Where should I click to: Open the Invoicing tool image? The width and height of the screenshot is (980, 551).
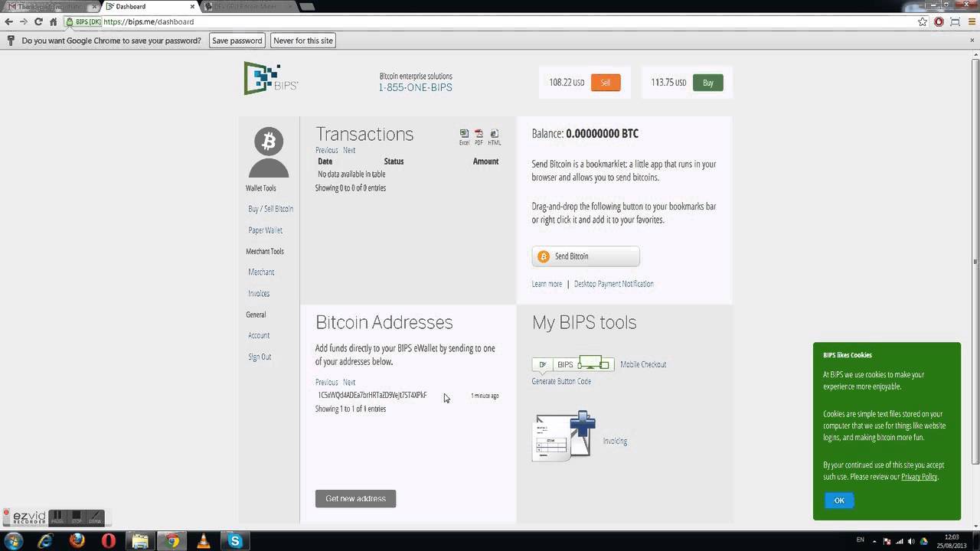[x=565, y=435]
